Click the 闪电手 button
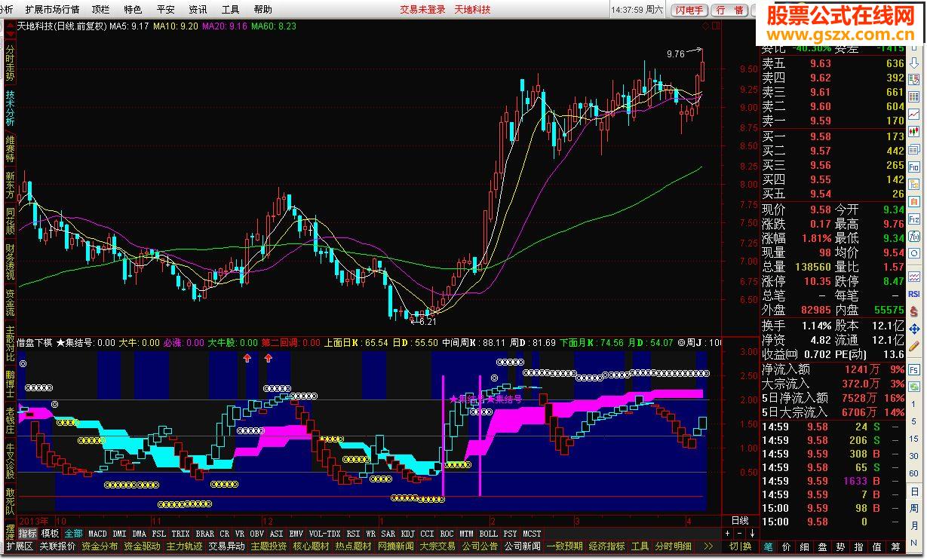Image resolution: width=927 pixels, height=560 pixels. coord(690,10)
